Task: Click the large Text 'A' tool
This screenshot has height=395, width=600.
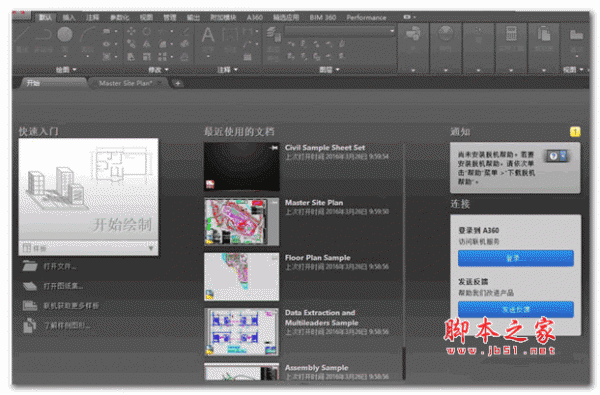Action: pyautogui.click(x=208, y=35)
